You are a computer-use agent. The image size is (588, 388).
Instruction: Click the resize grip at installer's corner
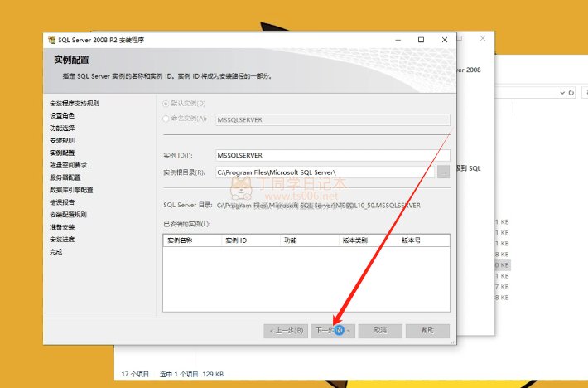(x=453, y=342)
